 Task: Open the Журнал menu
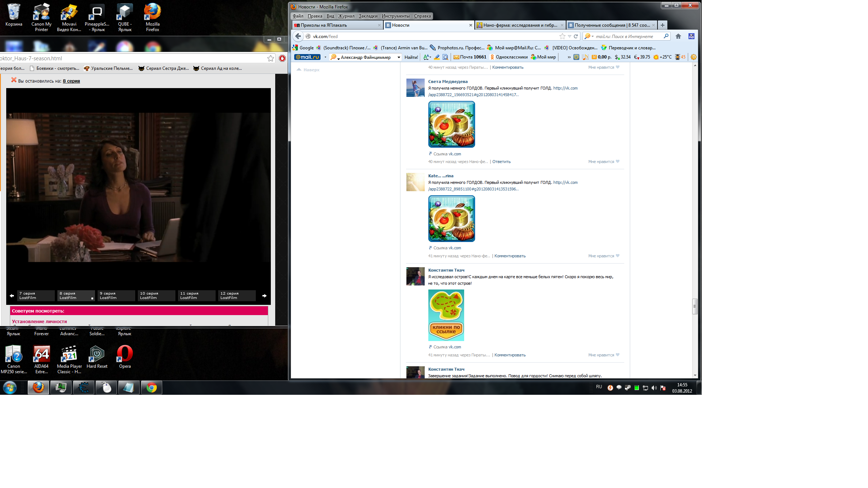click(x=346, y=16)
